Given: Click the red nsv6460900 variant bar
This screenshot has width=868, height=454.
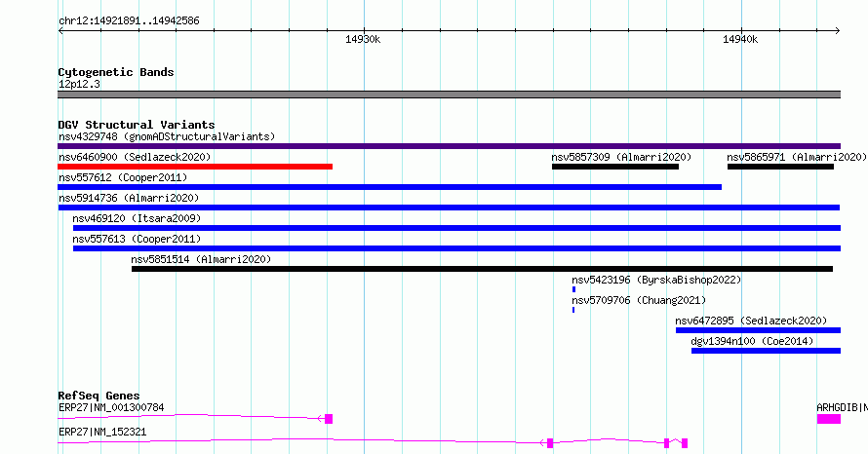Looking at the screenshot, I should 195,167.
